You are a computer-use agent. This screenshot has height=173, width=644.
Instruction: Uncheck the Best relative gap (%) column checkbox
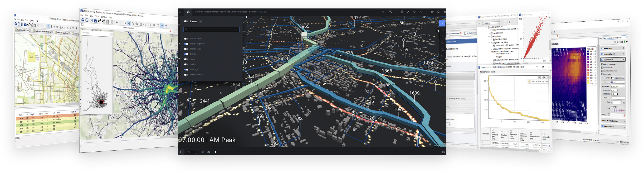point(492,130)
